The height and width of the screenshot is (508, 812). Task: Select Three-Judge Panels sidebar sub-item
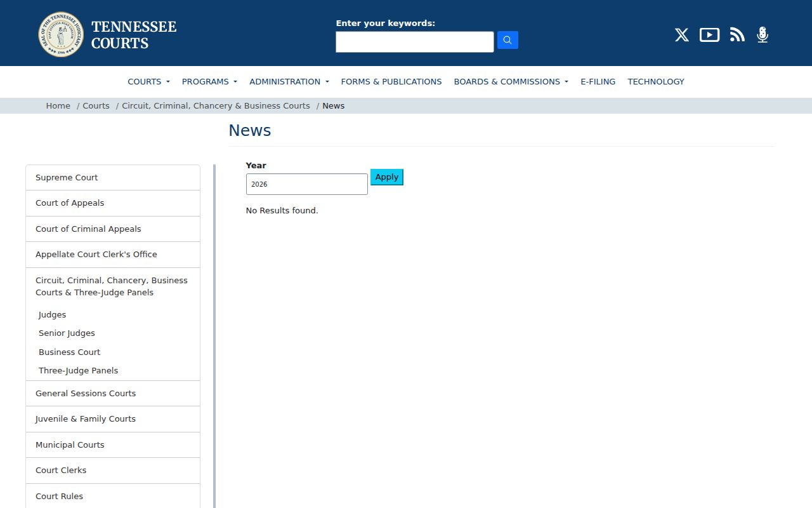(78, 371)
